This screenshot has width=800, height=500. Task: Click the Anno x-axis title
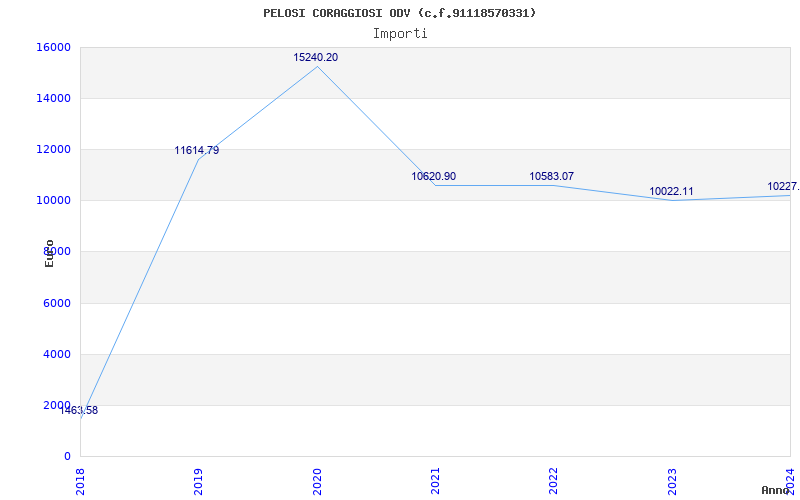click(x=775, y=490)
